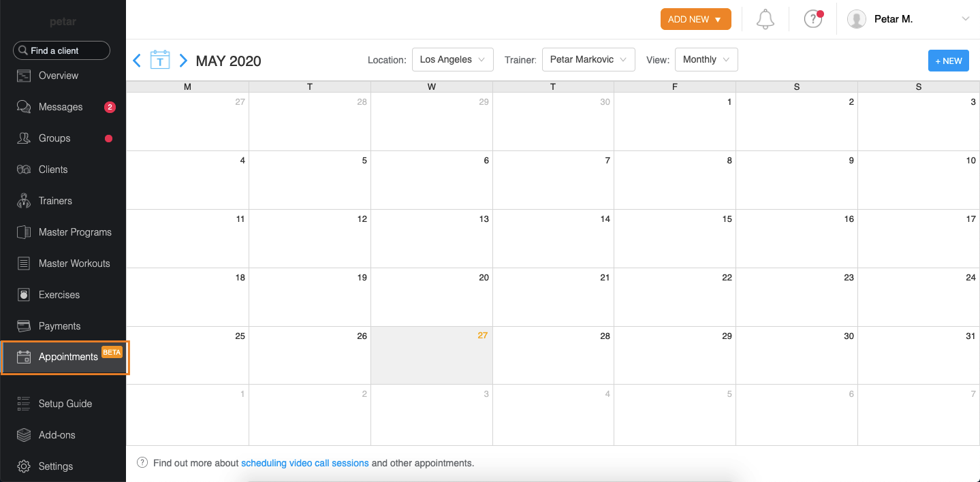Screen dimensions: 980x482
Task: Open Trainers from sidebar menu
Action: pyautogui.click(x=55, y=201)
